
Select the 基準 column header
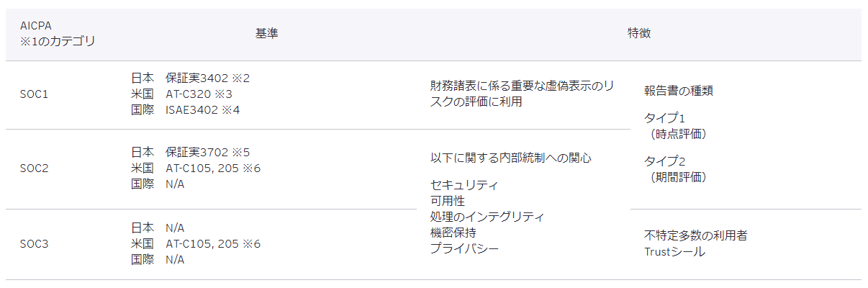tap(266, 34)
